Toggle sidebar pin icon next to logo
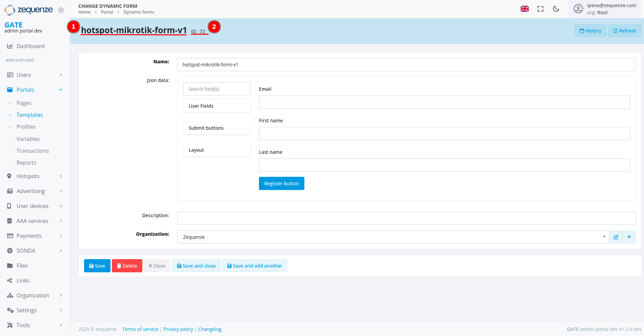Image resolution: width=644 pixels, height=336 pixels. point(61,10)
